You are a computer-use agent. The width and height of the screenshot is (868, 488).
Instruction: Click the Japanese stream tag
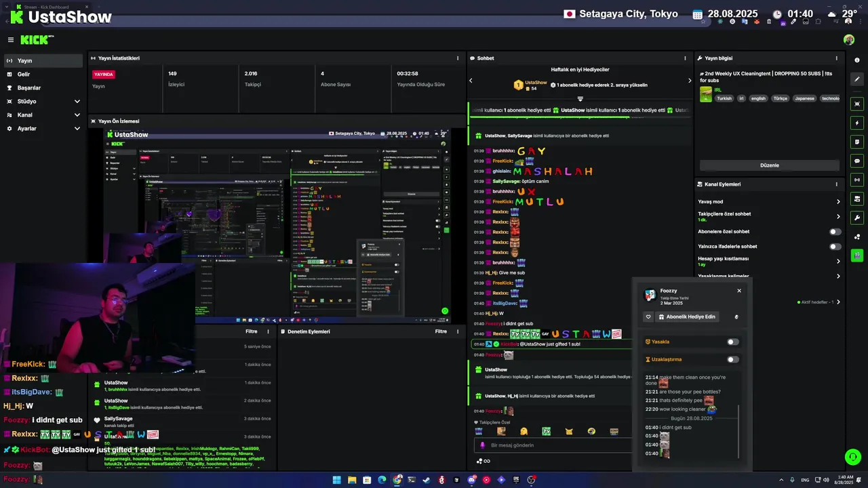click(x=804, y=98)
